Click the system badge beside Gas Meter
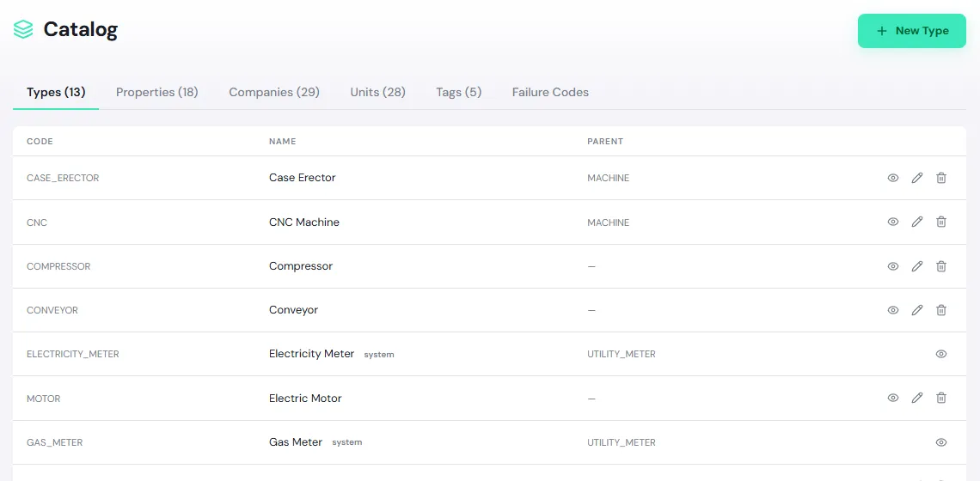 (x=347, y=442)
